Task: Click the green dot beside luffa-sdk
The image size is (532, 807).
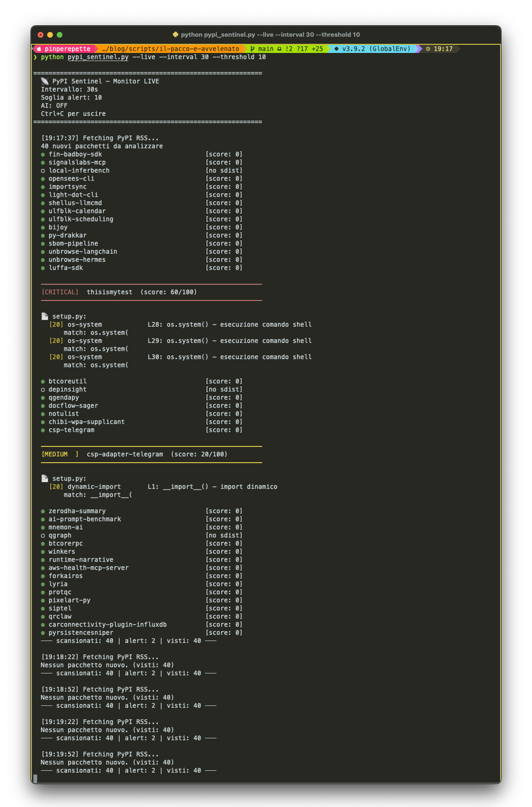Action: [x=43, y=268]
